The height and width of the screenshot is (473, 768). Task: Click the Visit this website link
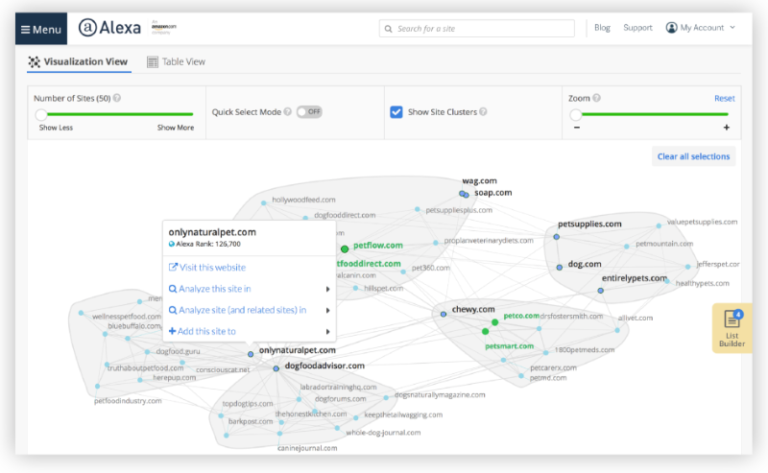tap(207, 267)
